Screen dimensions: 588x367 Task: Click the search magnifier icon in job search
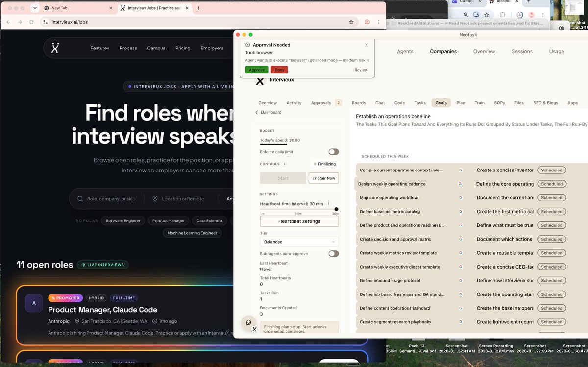pos(80,199)
